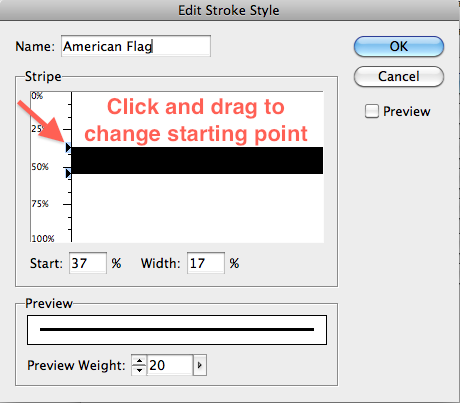Image resolution: width=460 pixels, height=403 pixels.
Task: Click the stripe end triangle marker
Action: 68,173
